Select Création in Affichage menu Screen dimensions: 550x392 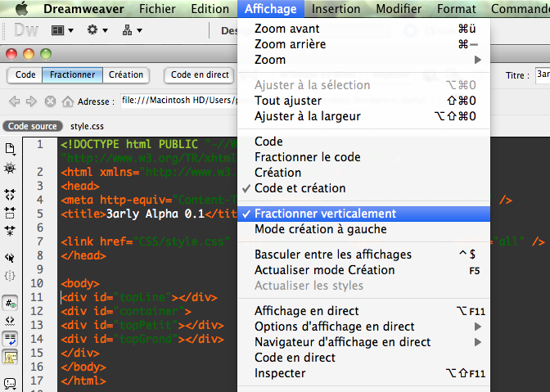[363, 173]
